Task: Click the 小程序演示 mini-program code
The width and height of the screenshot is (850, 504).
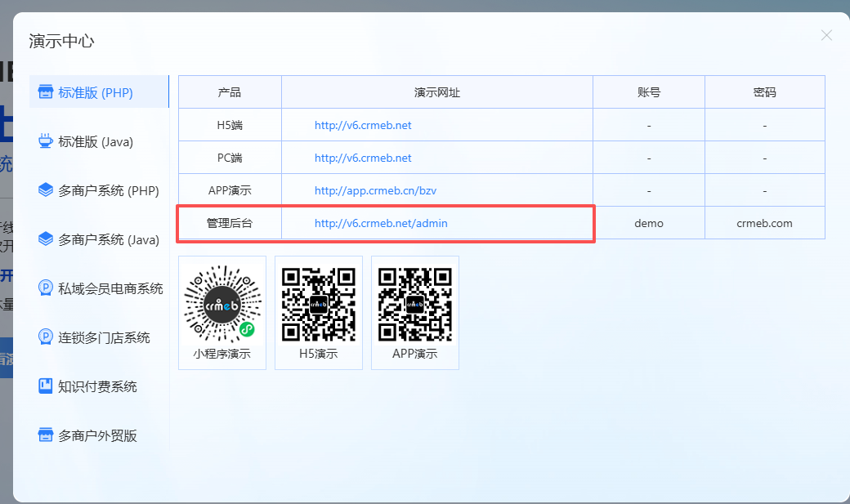Action: 222,304
